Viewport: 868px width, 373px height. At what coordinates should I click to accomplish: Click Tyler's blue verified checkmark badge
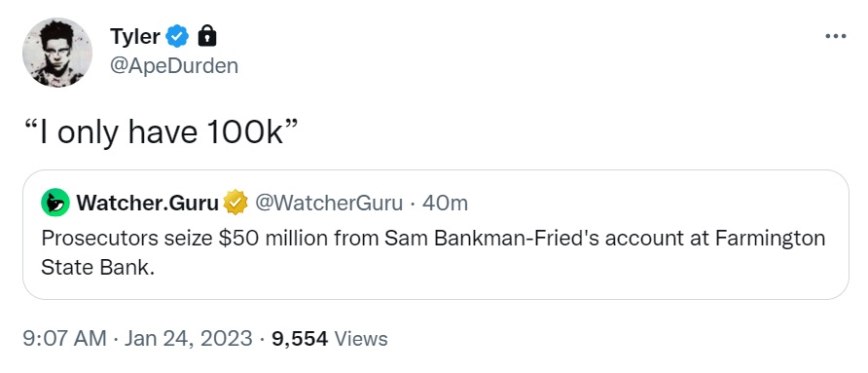[x=177, y=37]
